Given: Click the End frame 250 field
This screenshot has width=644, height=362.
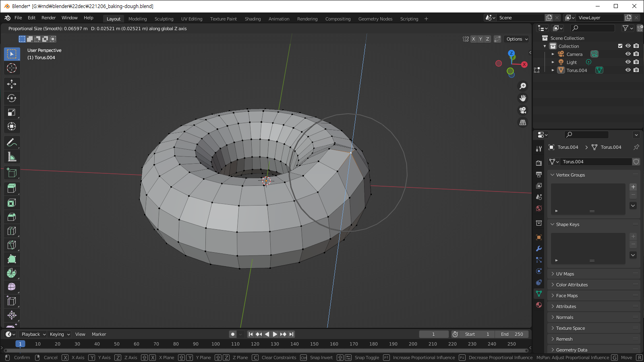Looking at the screenshot, I should (x=512, y=334).
